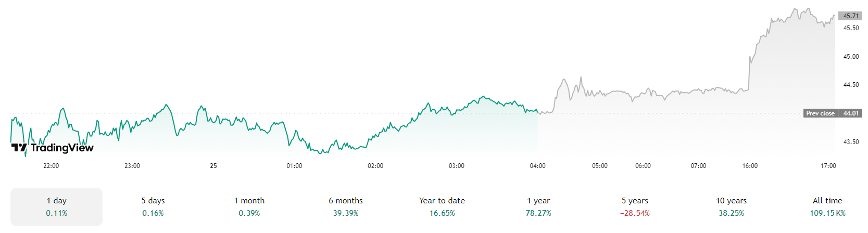Click the 22:00 time axis label

(51, 166)
